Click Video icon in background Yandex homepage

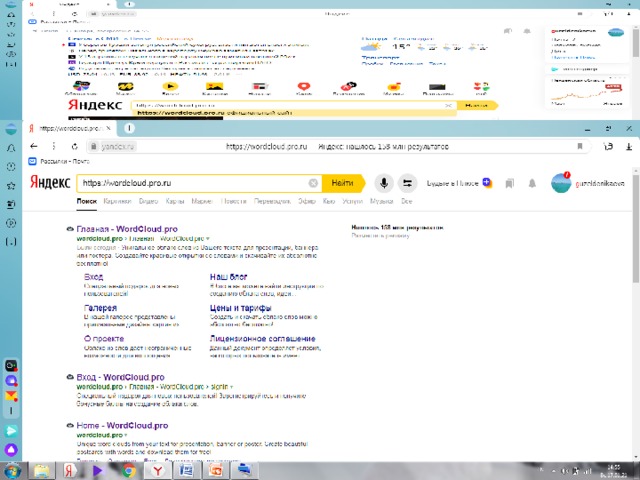click(170, 88)
